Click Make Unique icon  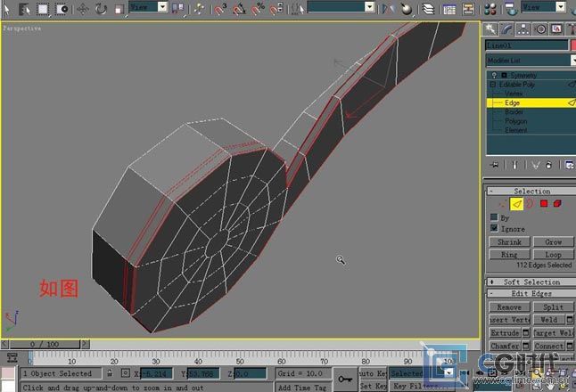click(x=535, y=165)
